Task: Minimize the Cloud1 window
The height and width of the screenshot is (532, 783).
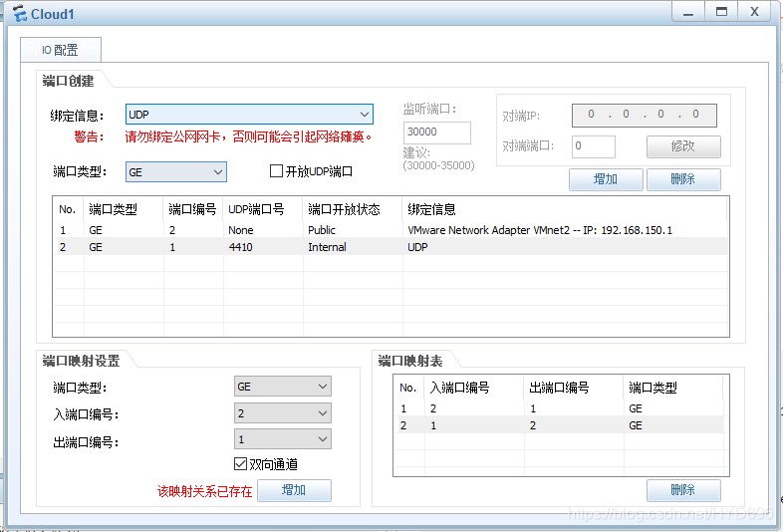Action: 688,12
